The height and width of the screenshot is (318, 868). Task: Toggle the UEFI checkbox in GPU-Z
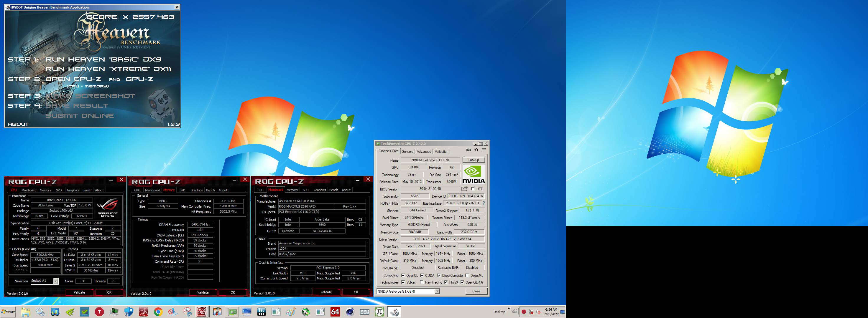[473, 189]
